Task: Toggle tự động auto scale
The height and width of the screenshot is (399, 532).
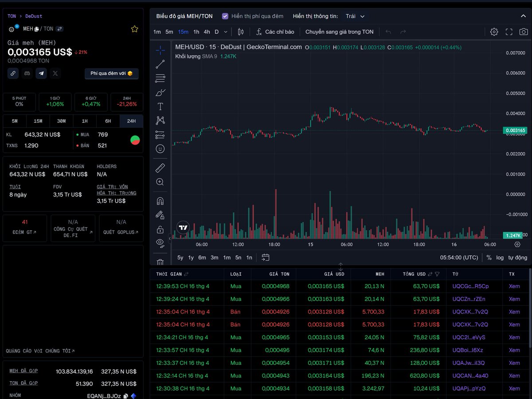Action: tap(518, 258)
